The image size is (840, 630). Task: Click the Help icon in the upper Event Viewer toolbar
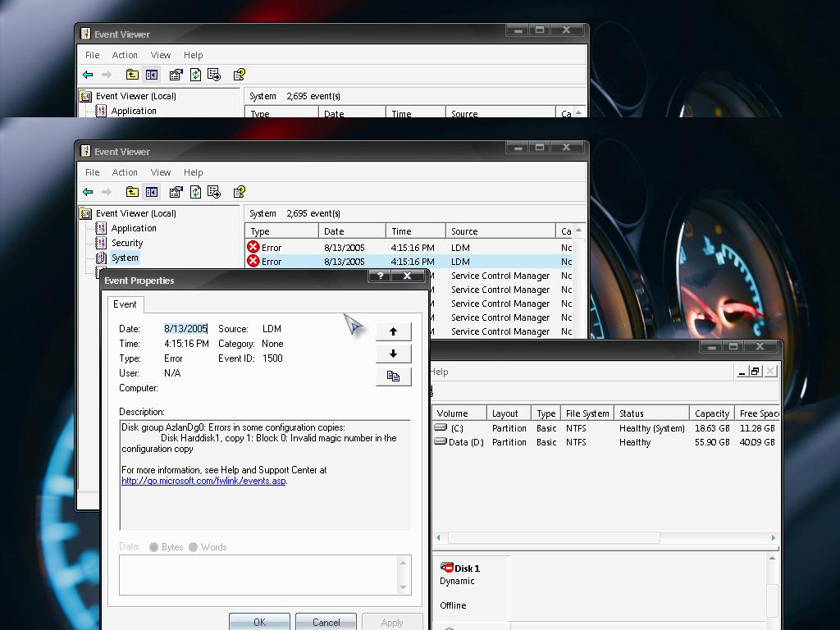click(239, 75)
